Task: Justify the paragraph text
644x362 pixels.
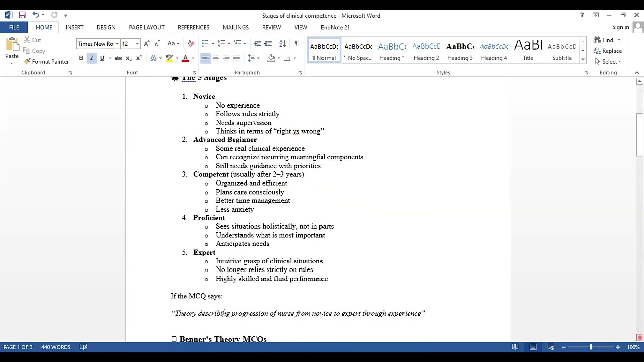Action: [x=236, y=58]
